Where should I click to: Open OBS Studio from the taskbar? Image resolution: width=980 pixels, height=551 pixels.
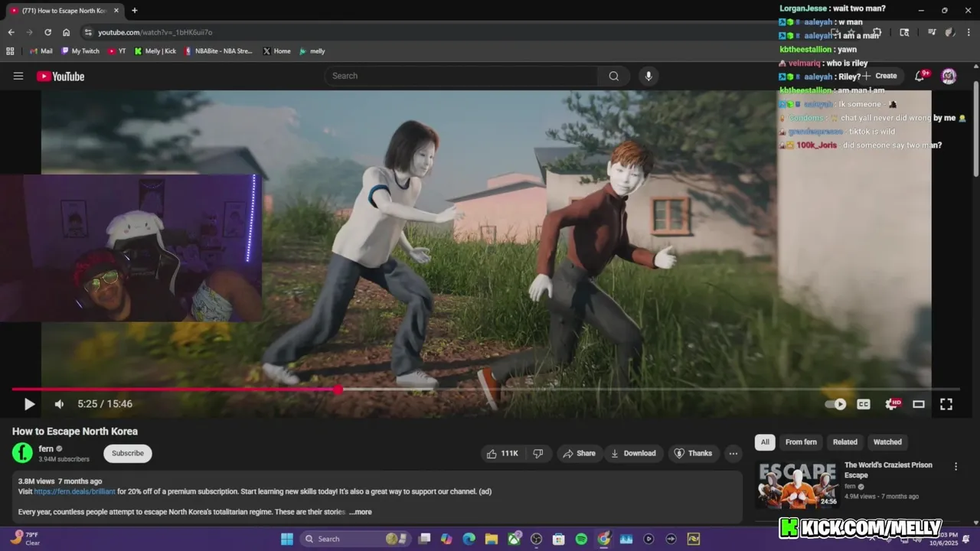point(537,539)
